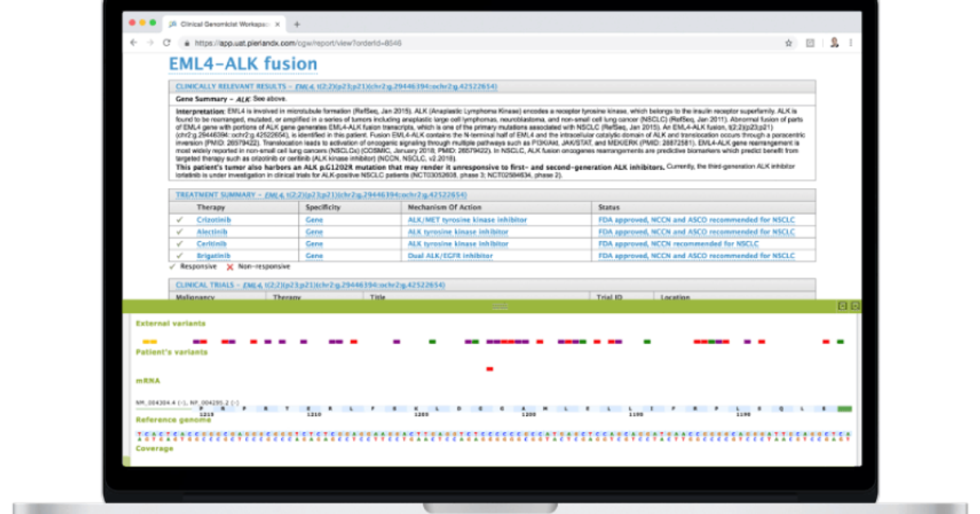Screen dimensions: 980x514
Task: Click the padlock icon in the address bar
Action: tap(186, 41)
